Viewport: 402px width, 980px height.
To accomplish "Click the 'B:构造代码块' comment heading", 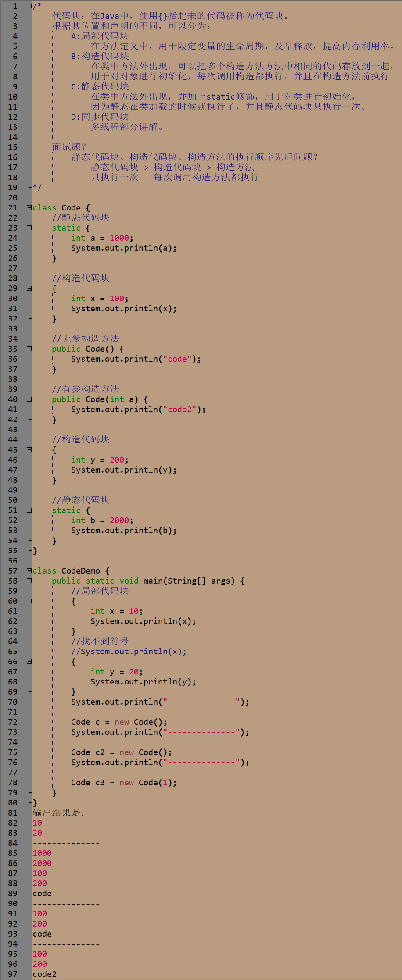I will (100, 57).
